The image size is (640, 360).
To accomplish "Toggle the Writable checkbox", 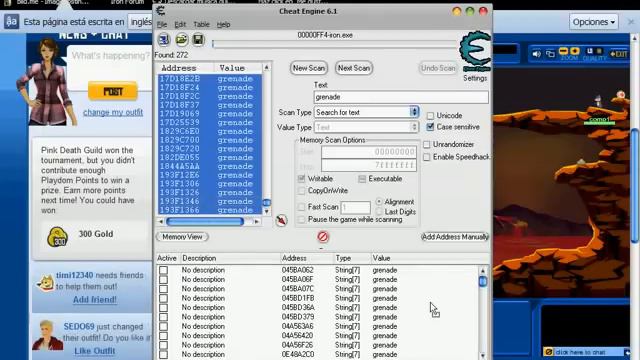I will click(301, 179).
